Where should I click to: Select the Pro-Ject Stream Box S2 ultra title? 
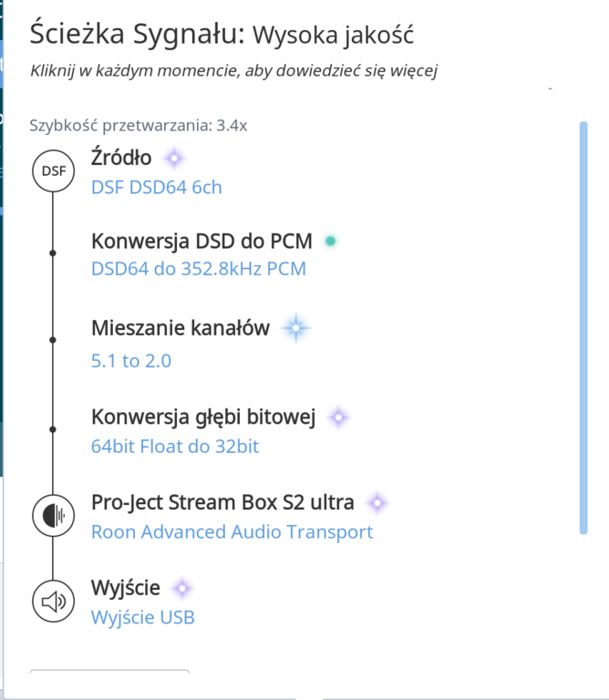click(x=222, y=503)
